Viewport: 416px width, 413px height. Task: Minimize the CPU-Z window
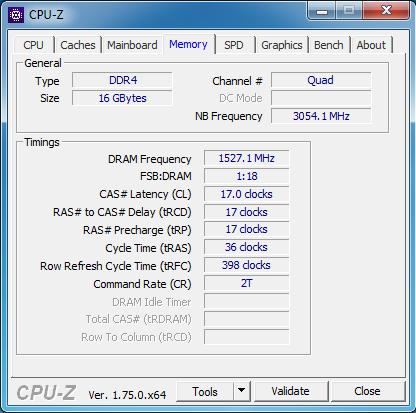[322, 11]
